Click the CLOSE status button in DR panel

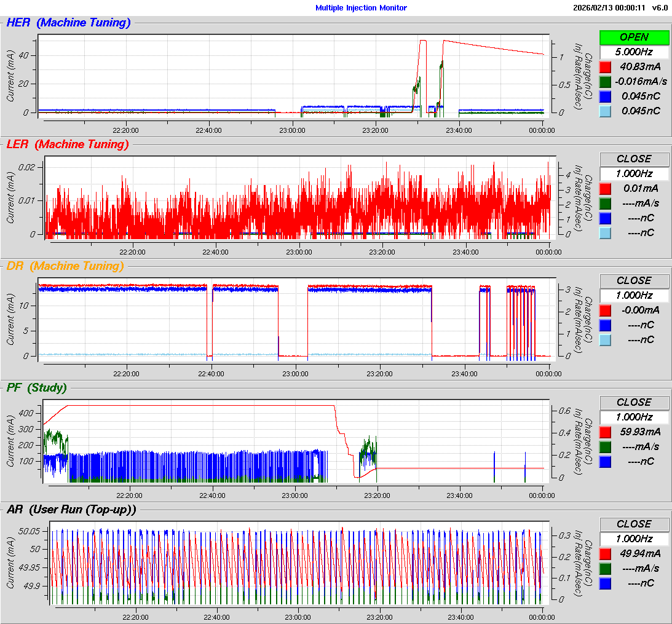(634, 280)
